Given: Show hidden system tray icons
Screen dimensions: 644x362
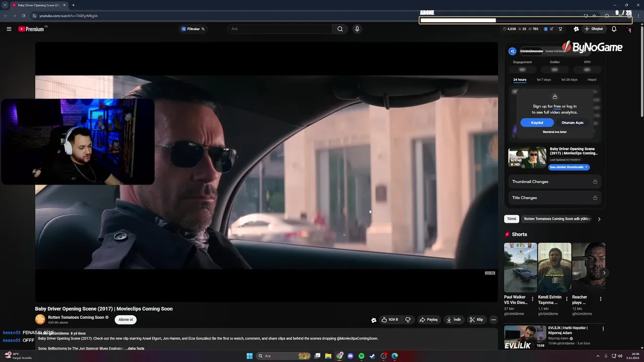Looking at the screenshot, I should pos(598,356).
